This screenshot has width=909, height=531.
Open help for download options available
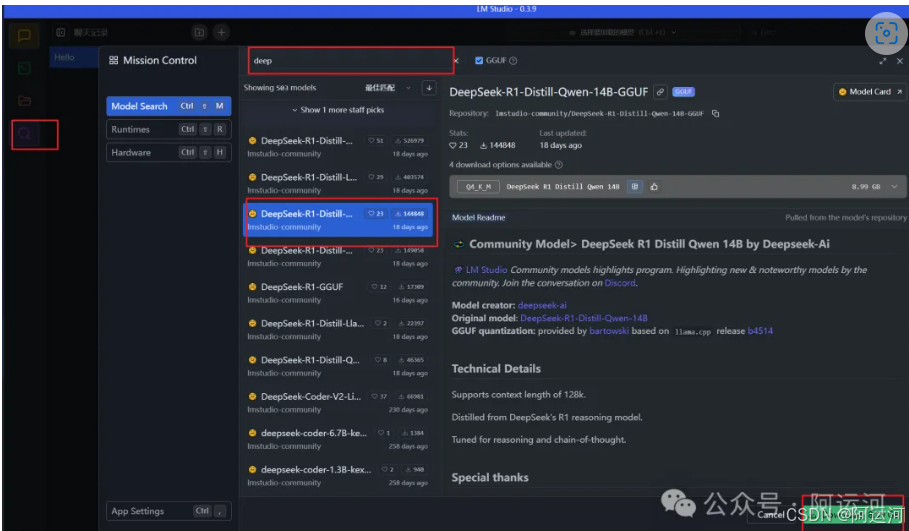(x=559, y=165)
